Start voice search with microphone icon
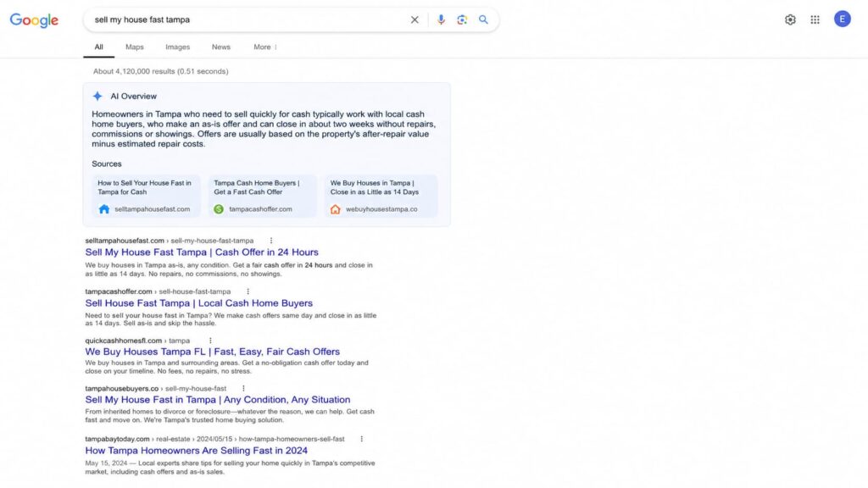The image size is (868, 488). click(441, 20)
